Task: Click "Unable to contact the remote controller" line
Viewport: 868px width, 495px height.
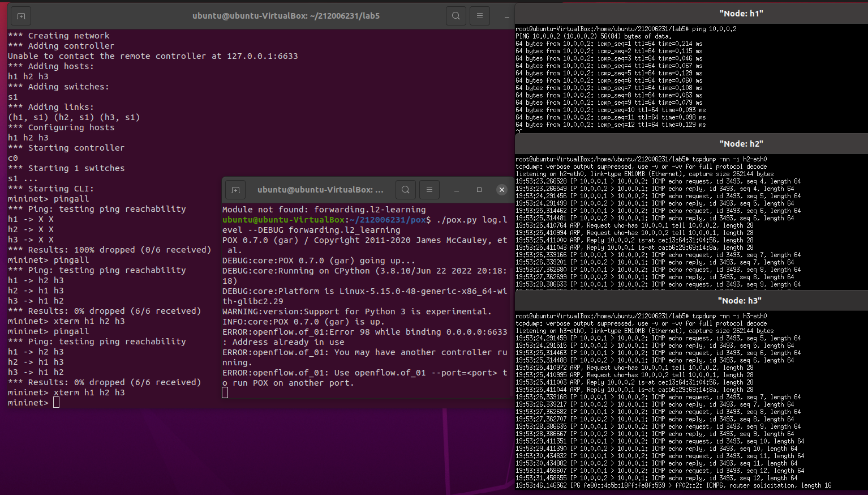Action: pos(153,56)
